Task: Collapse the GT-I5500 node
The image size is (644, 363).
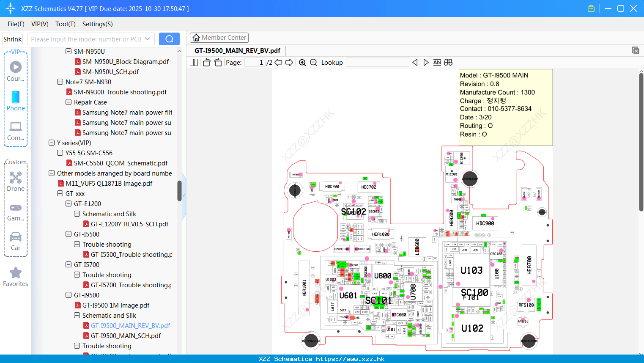Action: 69,234
